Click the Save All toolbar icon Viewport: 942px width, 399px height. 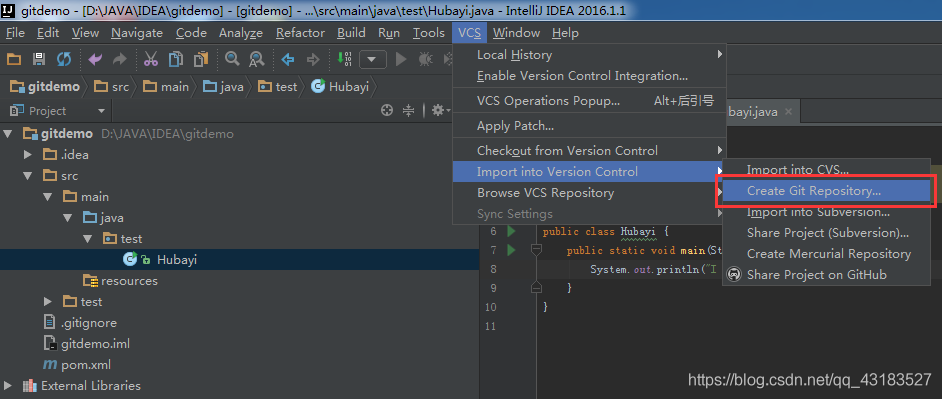pyautogui.click(x=39, y=59)
